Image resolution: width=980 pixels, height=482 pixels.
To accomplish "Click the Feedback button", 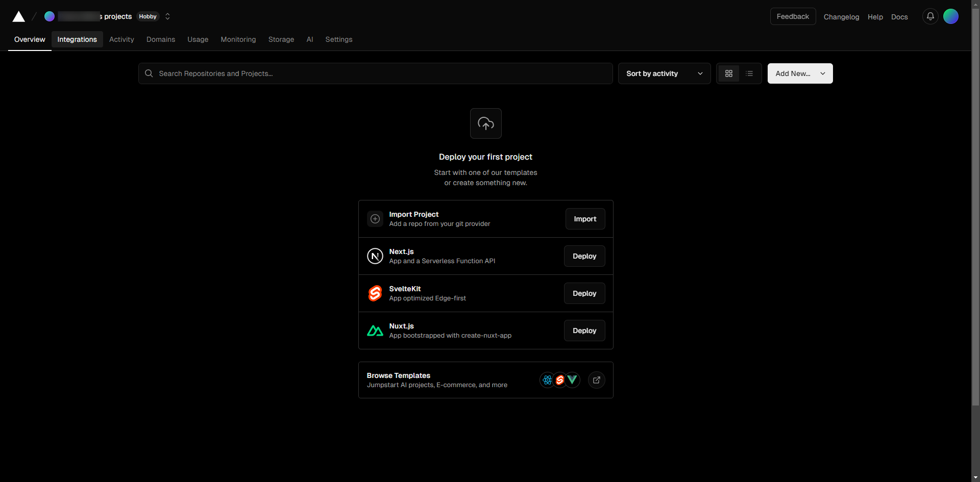I will pyautogui.click(x=793, y=16).
